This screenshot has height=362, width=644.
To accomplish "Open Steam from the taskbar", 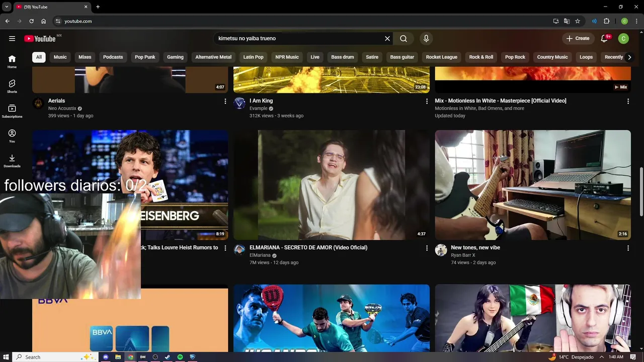I will [168, 357].
